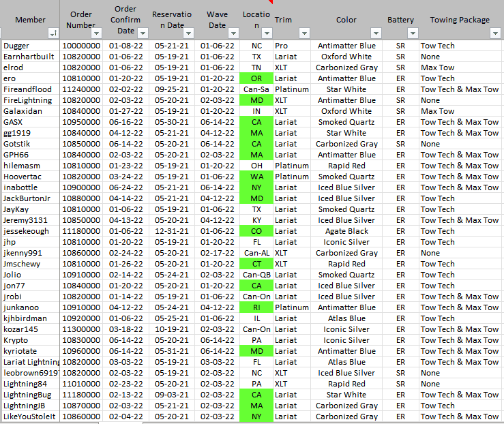The width and height of the screenshot is (504, 424).
Task: Click order number 11240000 cell
Action: click(x=80, y=89)
